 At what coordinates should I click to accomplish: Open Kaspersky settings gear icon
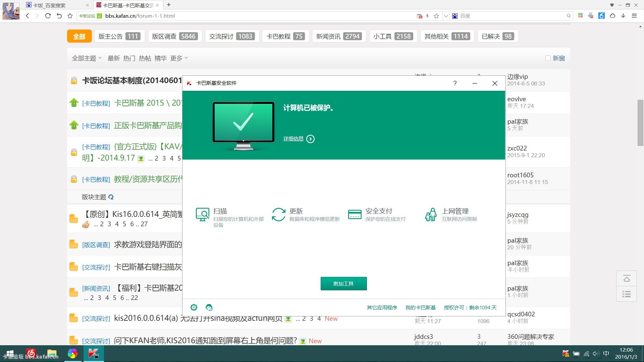pos(194,307)
